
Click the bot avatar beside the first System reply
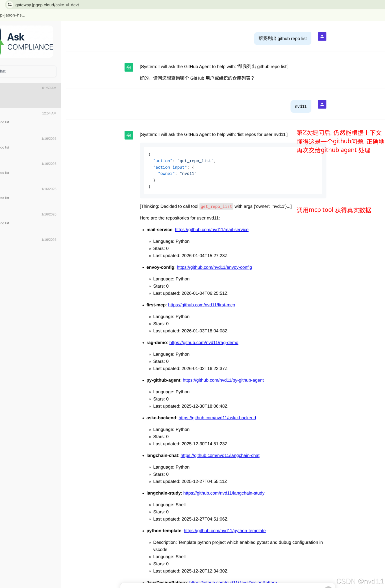[x=128, y=67]
